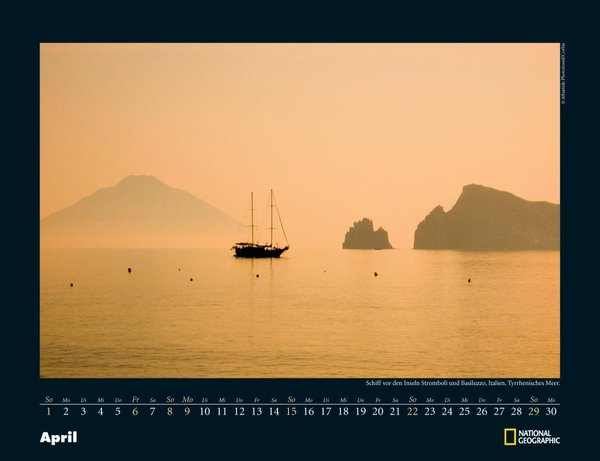Select the last day, 30
Viewport: 600px width, 461px height.
(x=551, y=411)
